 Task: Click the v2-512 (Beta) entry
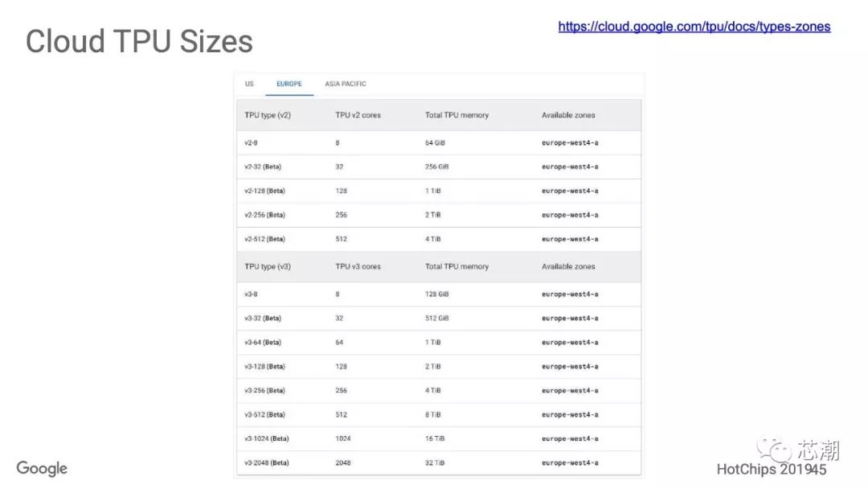pyautogui.click(x=264, y=239)
